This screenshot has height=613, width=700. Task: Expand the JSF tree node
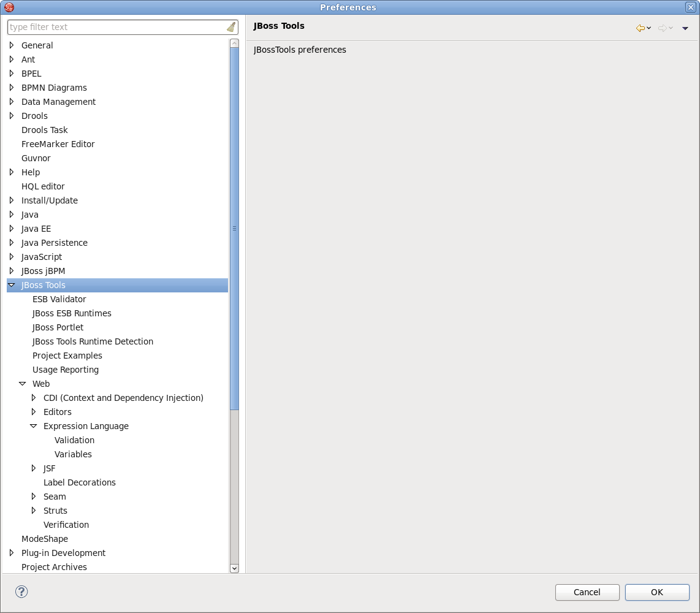[34, 468]
